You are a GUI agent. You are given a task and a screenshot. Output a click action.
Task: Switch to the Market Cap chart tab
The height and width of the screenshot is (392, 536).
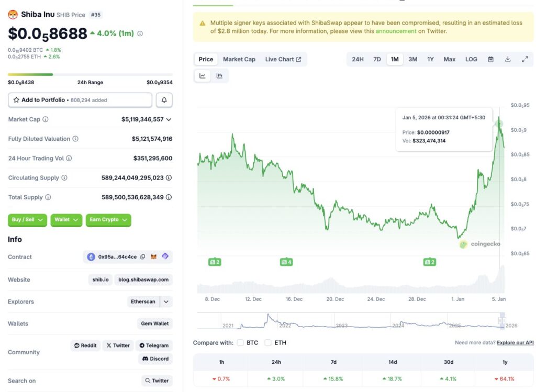[x=239, y=60]
